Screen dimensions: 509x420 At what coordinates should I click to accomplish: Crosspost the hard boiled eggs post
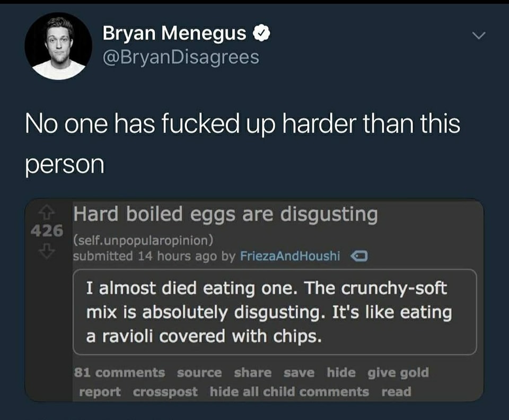pyautogui.click(x=165, y=392)
